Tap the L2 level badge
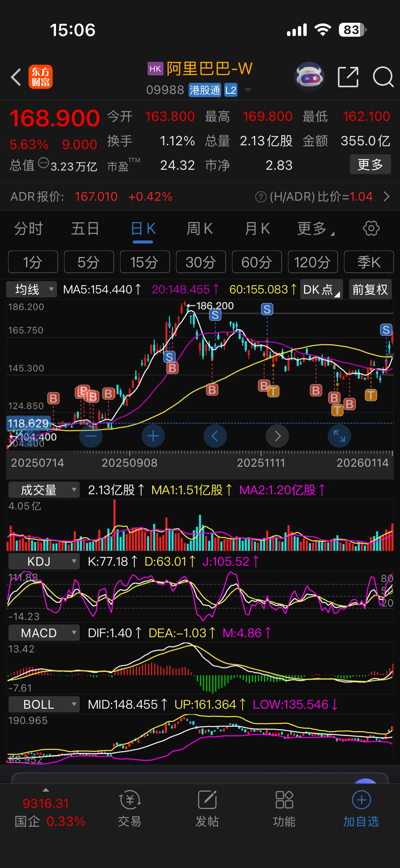This screenshot has width=400, height=868. pyautogui.click(x=231, y=90)
